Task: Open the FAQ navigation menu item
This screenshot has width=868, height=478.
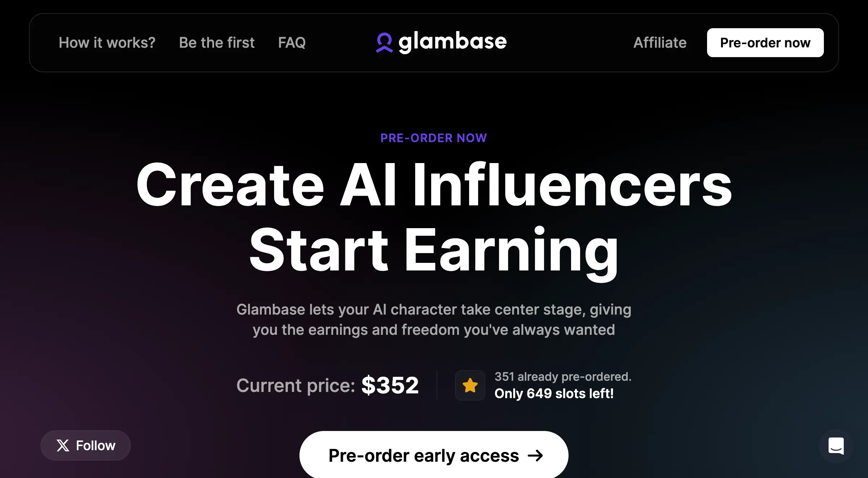Action: click(x=293, y=42)
